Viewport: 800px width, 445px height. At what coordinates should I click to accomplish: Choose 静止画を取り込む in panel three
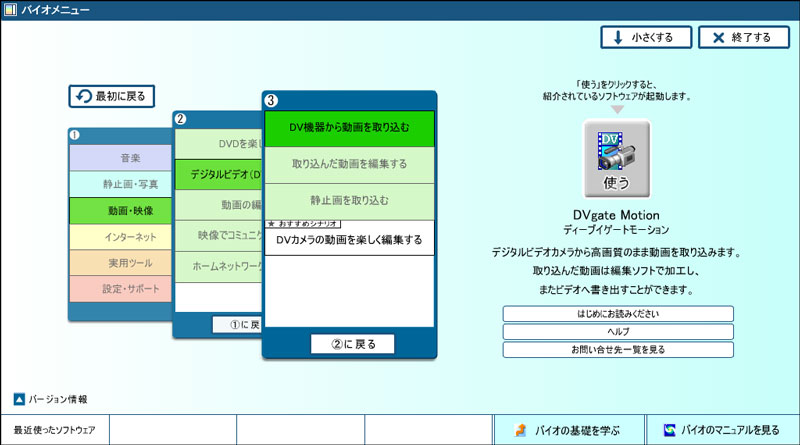pyautogui.click(x=349, y=200)
